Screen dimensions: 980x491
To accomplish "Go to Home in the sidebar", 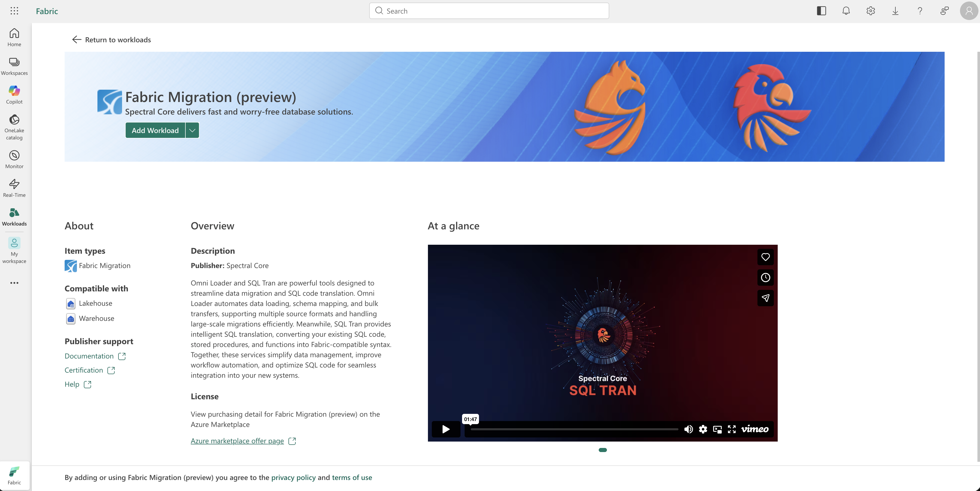I will click(14, 37).
